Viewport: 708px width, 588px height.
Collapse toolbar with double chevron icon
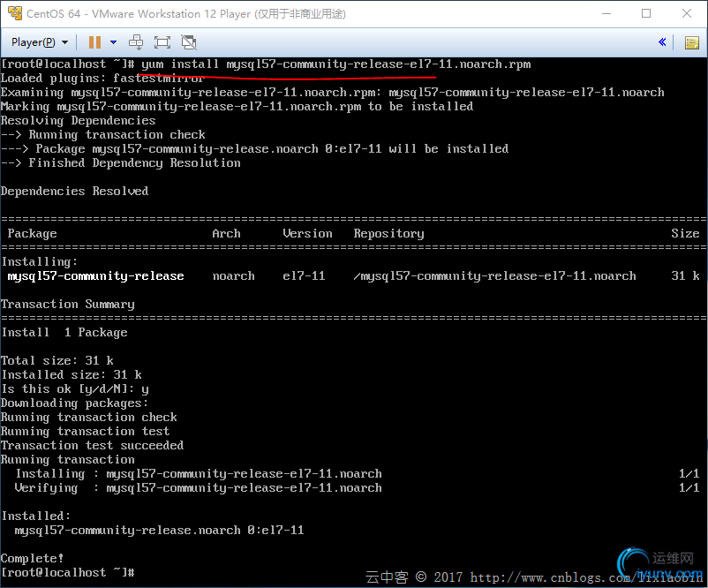(662, 42)
